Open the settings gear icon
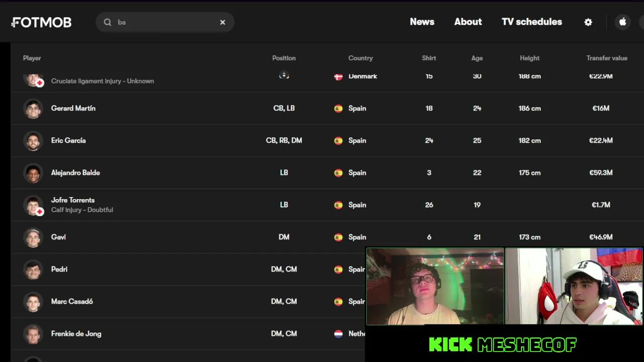This screenshot has height=362, width=644. coord(588,22)
